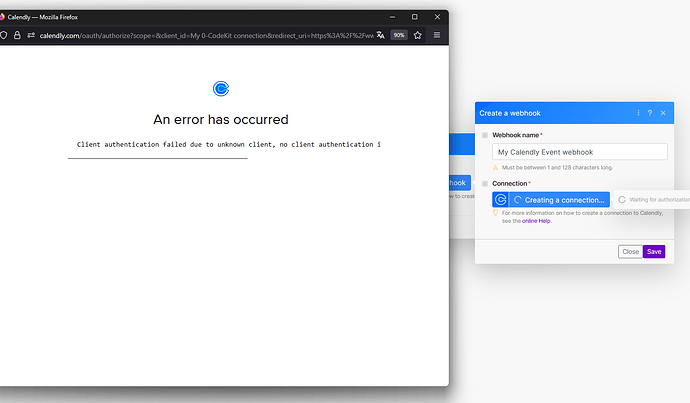Close the Create a webhook dialog with X

[x=663, y=113]
